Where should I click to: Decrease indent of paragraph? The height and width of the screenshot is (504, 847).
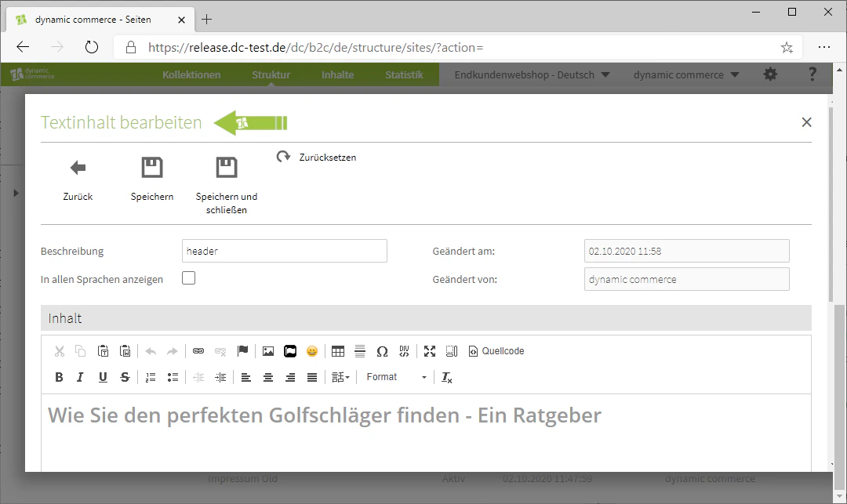[198, 377]
